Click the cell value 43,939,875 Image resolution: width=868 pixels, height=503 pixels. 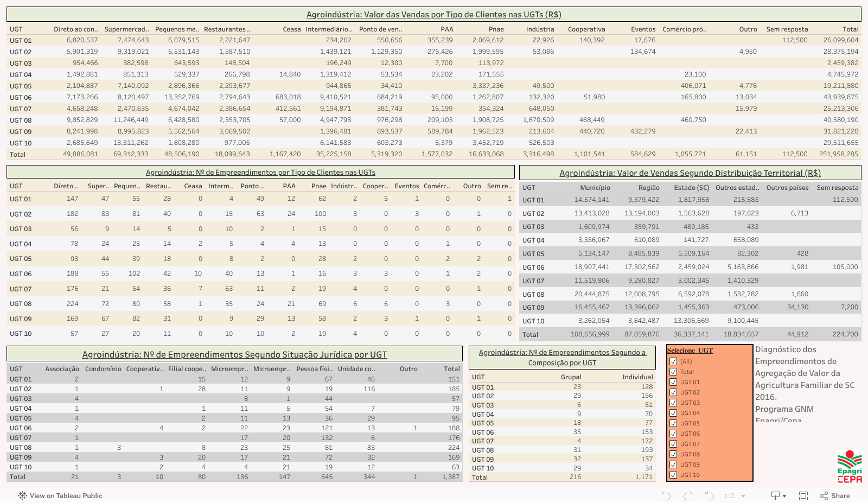tap(841, 97)
